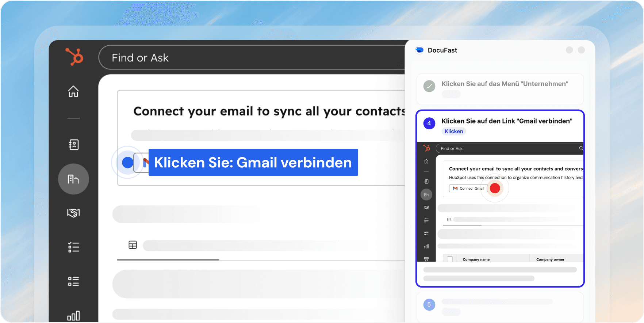Click marketplace icon at bottom of preview sidebar
This screenshot has width=644, height=323.
coord(426,259)
